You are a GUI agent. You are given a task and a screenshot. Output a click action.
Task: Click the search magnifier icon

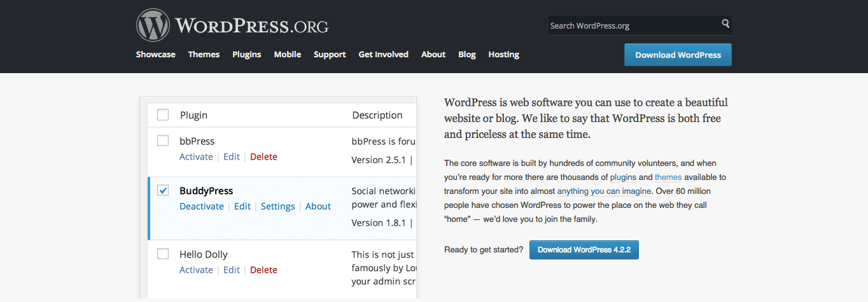[725, 24]
